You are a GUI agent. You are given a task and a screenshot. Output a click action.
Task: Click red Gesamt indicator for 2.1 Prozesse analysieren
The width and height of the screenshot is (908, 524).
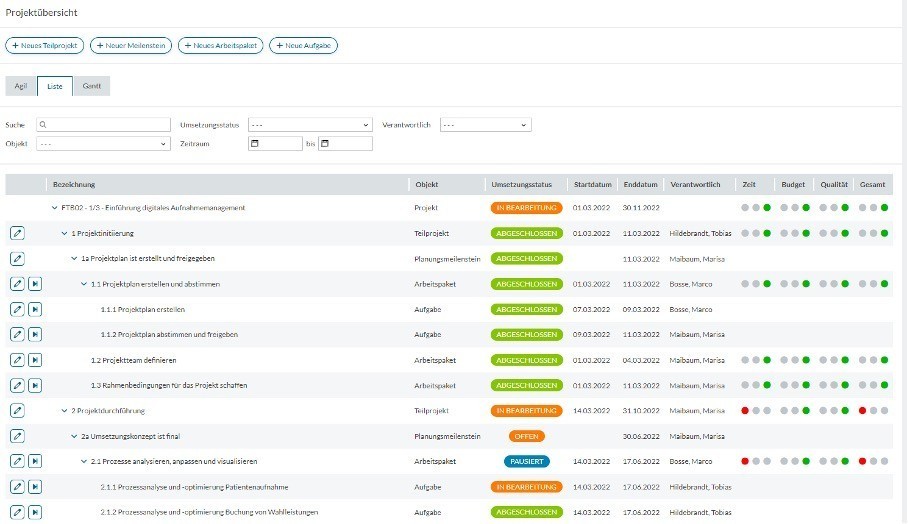[x=862, y=461]
